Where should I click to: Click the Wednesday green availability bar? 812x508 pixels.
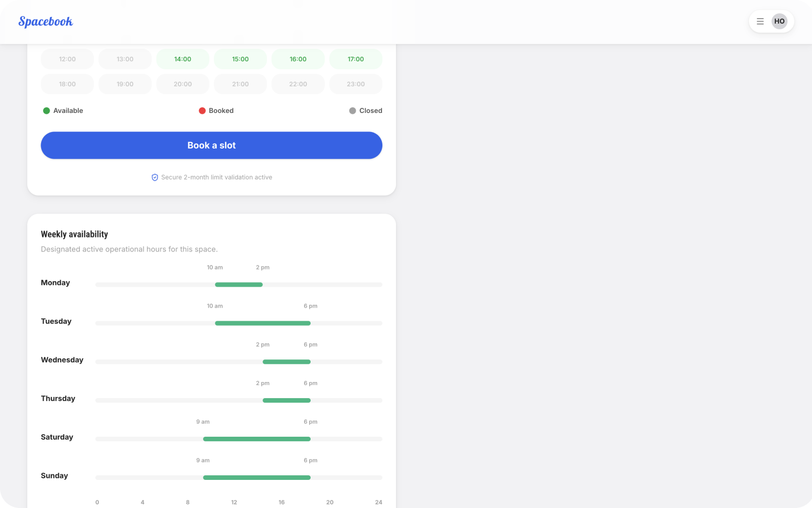click(287, 362)
